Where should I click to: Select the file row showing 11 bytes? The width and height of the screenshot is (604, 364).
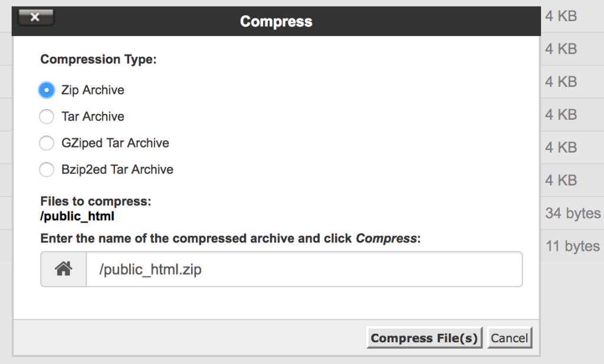point(572,246)
